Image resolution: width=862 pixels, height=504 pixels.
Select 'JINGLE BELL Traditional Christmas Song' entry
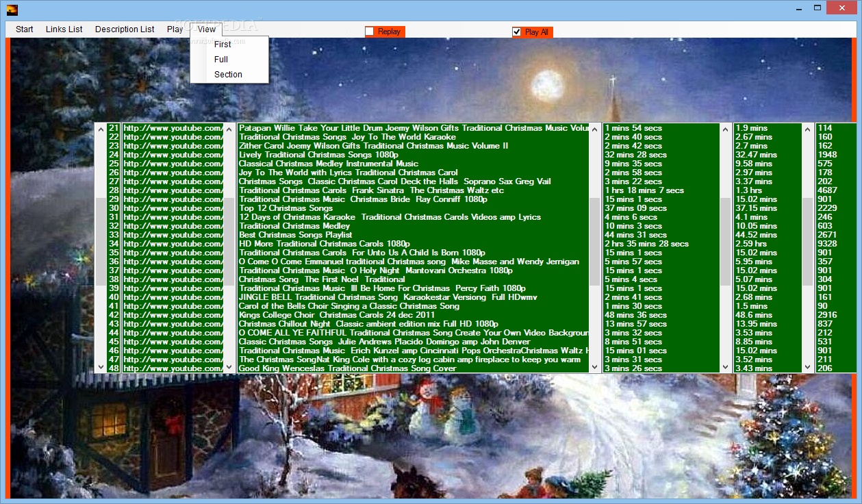(x=389, y=297)
